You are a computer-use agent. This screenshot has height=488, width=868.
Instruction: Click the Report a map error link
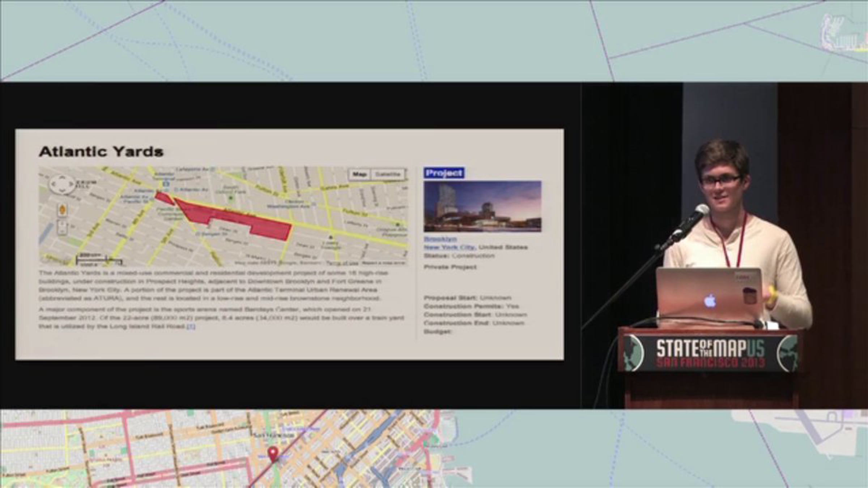383,263
